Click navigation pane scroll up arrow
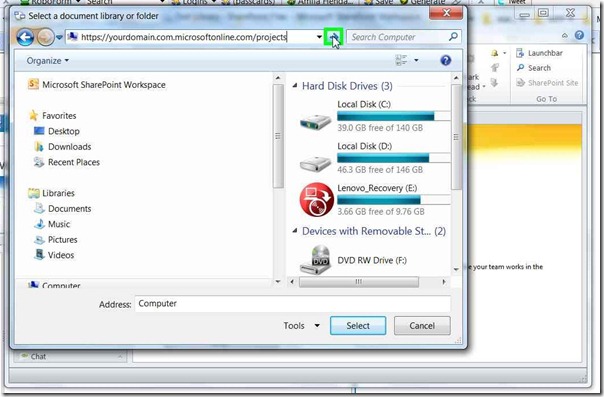Screen dimensions: 604x397 (x=278, y=78)
